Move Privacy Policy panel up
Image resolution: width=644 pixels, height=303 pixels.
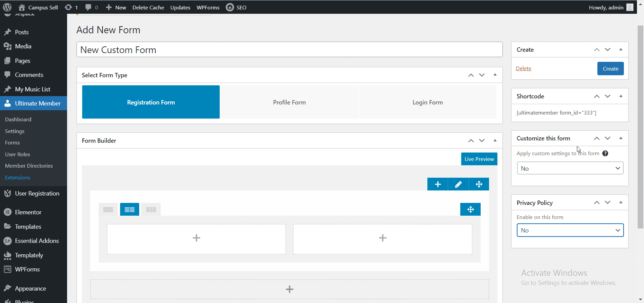tap(597, 203)
